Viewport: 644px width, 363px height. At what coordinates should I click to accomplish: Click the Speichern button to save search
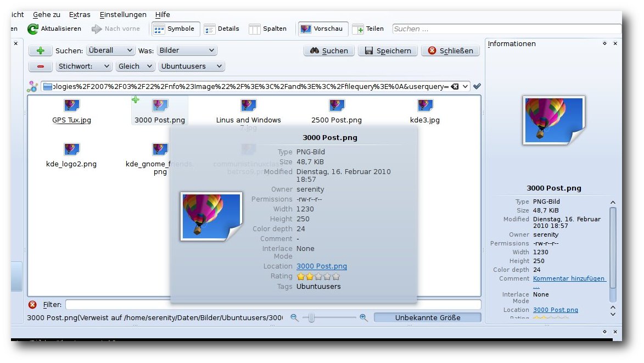(388, 51)
